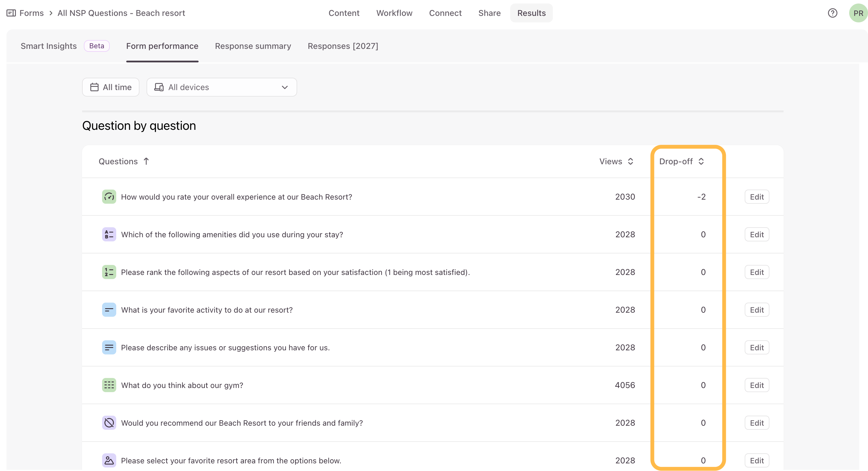Open the Content tab
This screenshot has height=471, width=868.
tap(344, 13)
